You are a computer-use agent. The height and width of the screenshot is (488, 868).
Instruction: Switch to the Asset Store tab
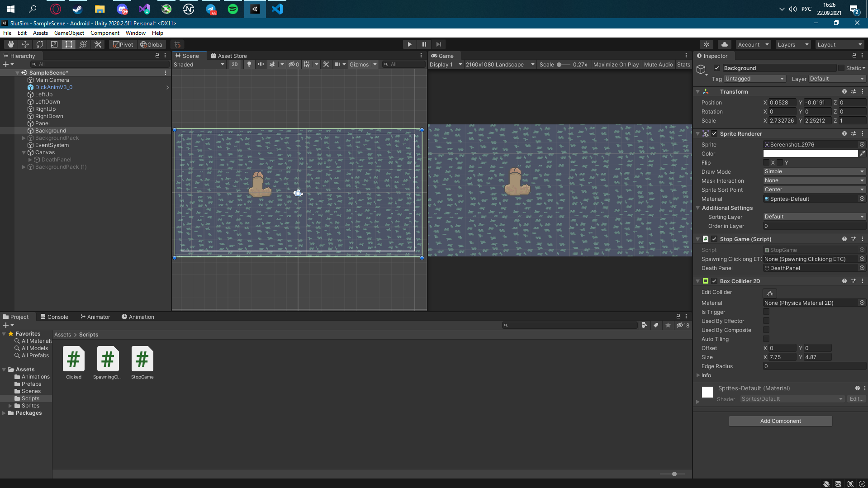click(x=229, y=56)
